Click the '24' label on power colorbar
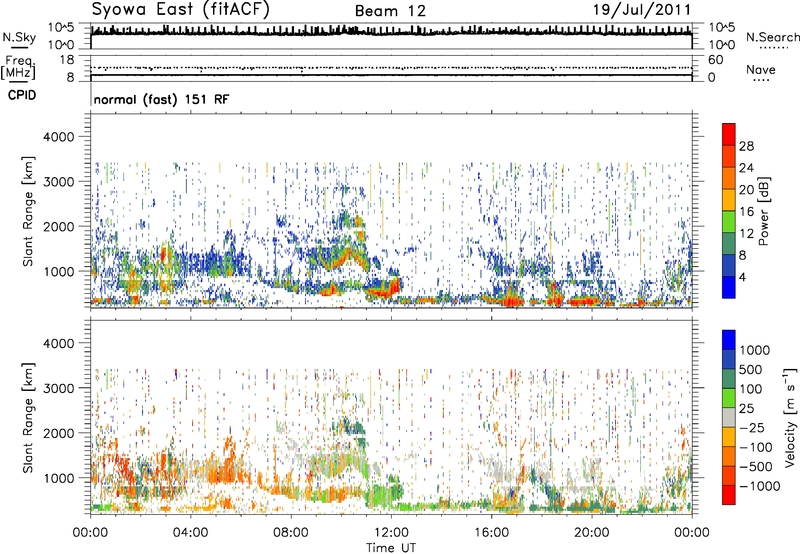This screenshot has height=554, width=800. [746, 168]
